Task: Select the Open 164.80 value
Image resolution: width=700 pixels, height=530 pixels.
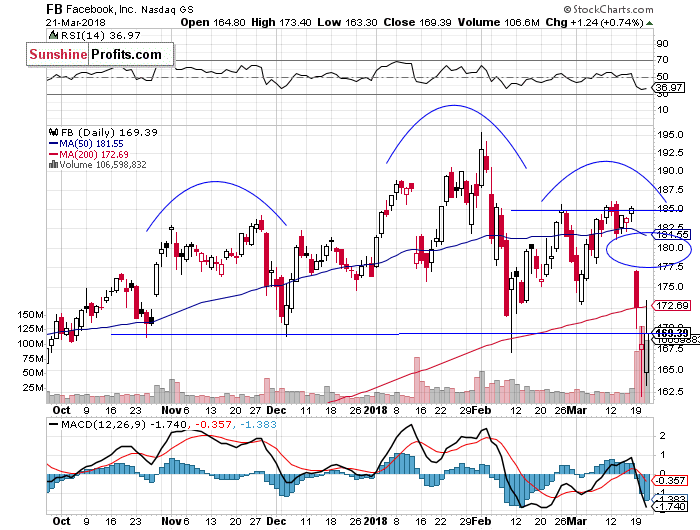Action: tap(213, 22)
